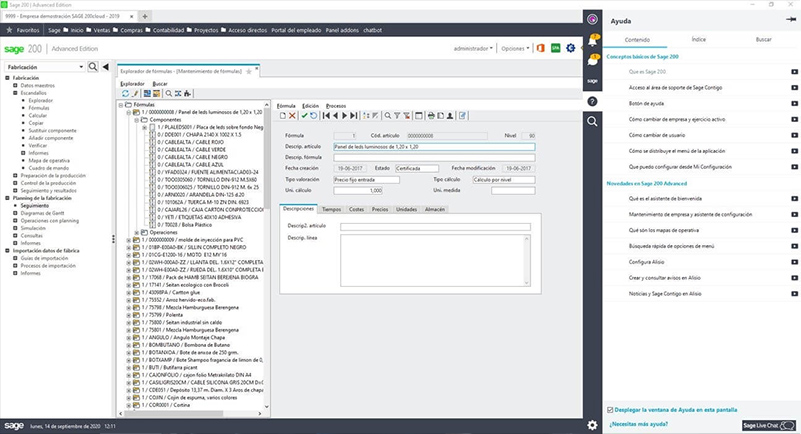Go to the next record arrow
The image size is (801, 434).
(x=344, y=116)
